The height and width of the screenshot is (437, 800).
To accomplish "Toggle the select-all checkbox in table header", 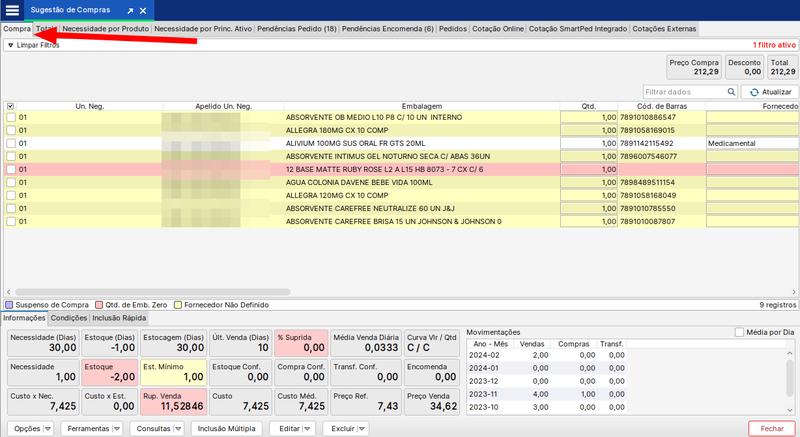I will (10, 106).
